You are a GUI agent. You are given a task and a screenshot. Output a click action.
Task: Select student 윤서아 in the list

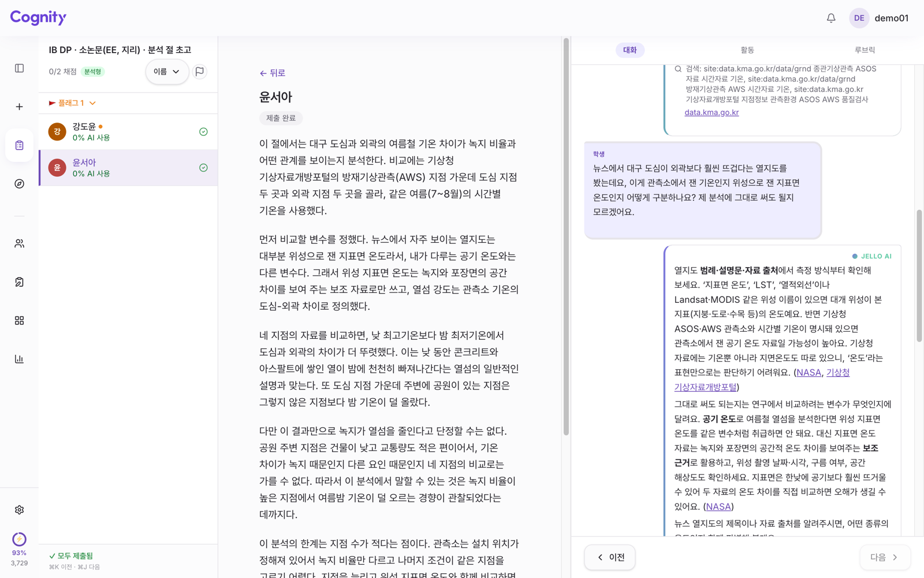pos(128,168)
